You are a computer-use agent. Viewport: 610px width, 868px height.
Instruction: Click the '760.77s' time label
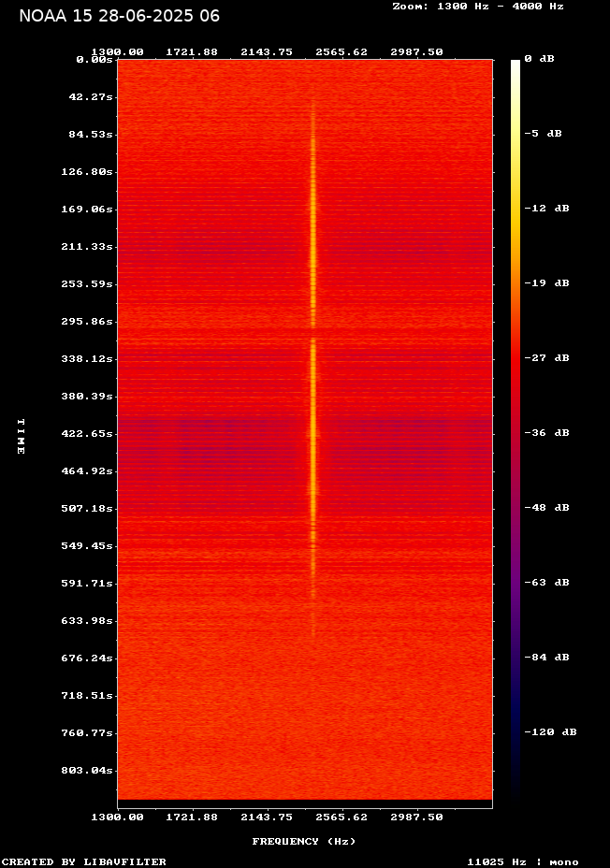87,733
